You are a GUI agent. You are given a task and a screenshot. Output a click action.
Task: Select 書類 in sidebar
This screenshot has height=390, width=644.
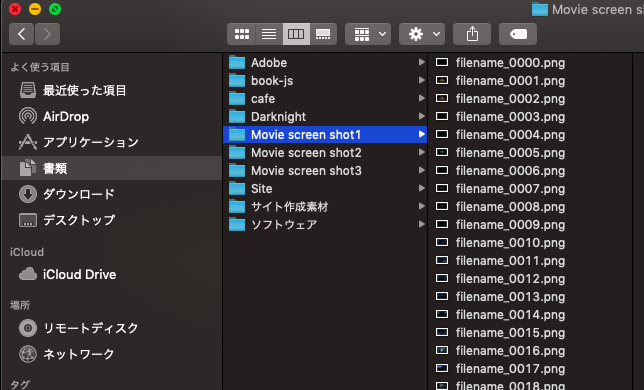(112, 168)
